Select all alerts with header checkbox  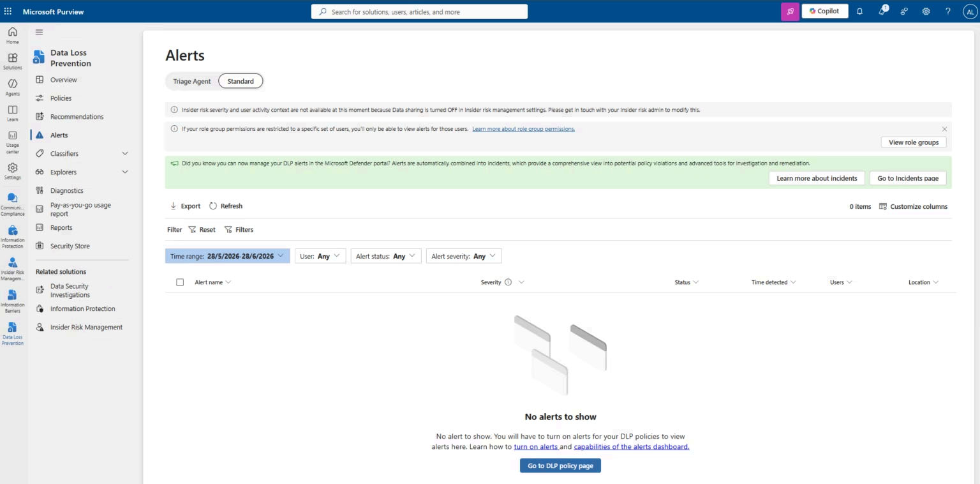(x=180, y=282)
